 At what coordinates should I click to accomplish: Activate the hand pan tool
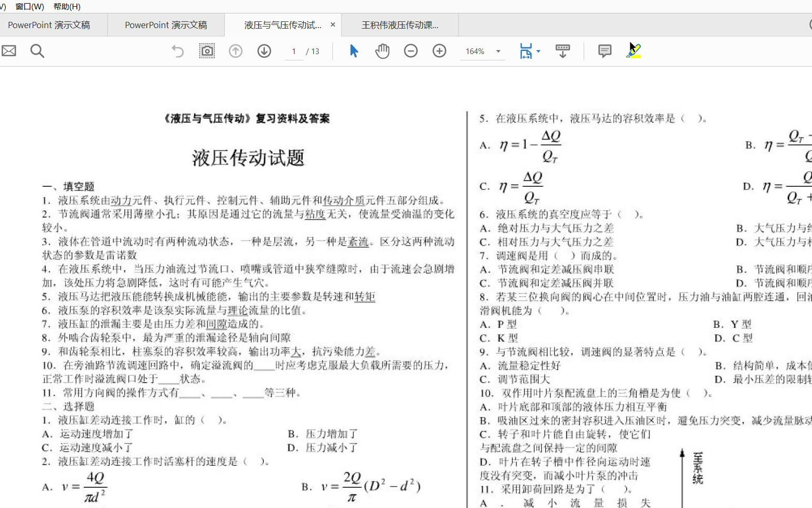point(382,51)
